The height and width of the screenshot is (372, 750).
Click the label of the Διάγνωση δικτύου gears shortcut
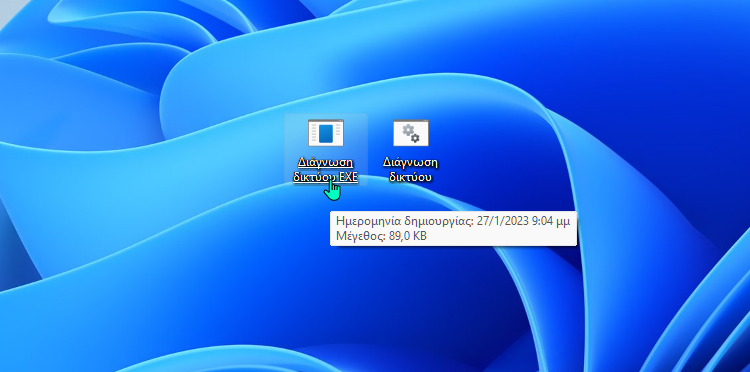[x=410, y=170]
